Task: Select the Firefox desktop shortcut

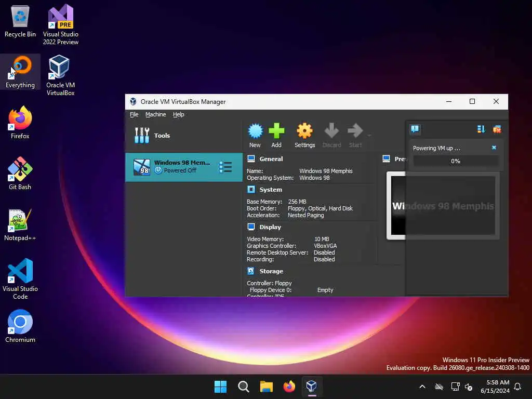Action: point(20,123)
